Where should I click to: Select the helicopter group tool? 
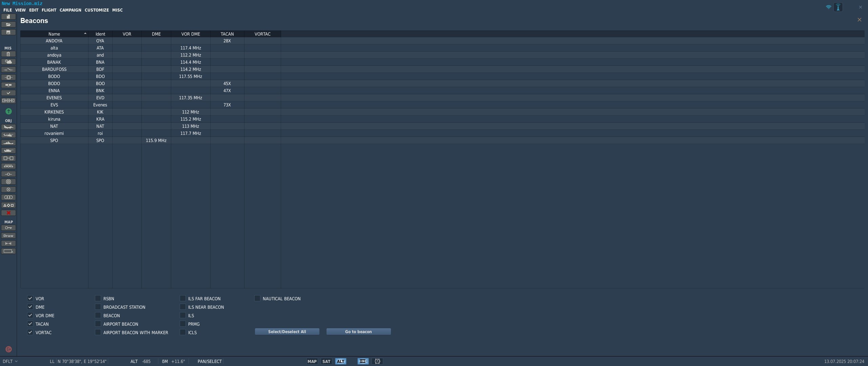coord(8,135)
